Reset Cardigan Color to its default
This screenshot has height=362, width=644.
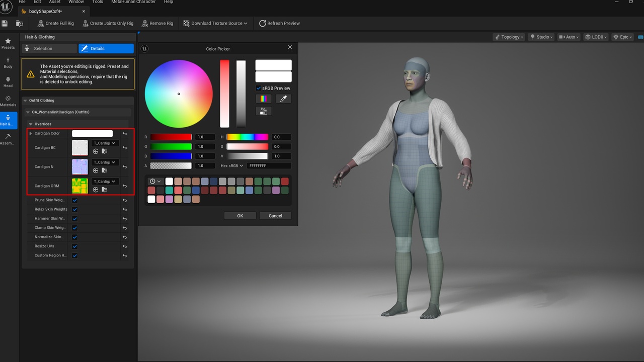point(125,134)
